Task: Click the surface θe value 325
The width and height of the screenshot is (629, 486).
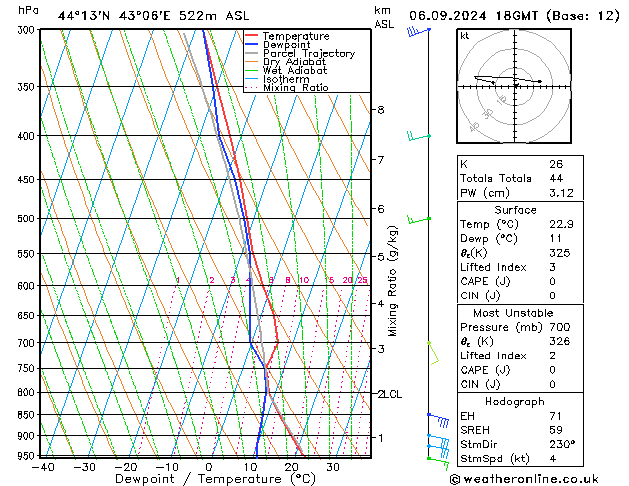Action: pyautogui.click(x=560, y=253)
